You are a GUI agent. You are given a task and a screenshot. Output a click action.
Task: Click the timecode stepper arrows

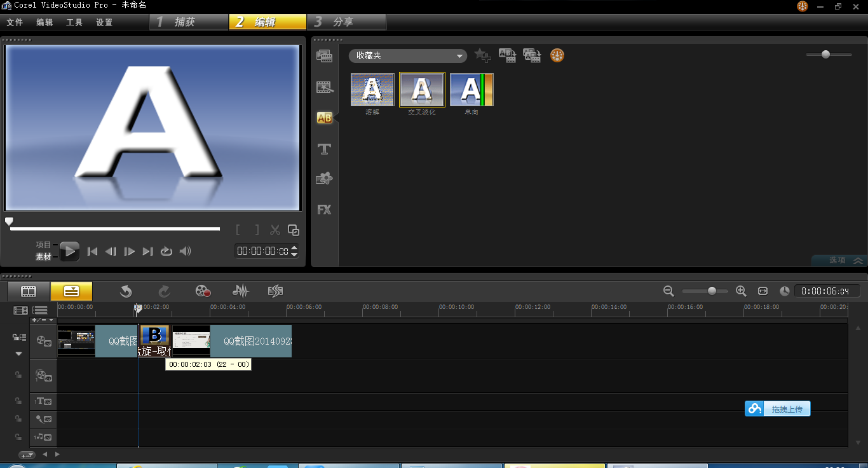[x=294, y=251]
